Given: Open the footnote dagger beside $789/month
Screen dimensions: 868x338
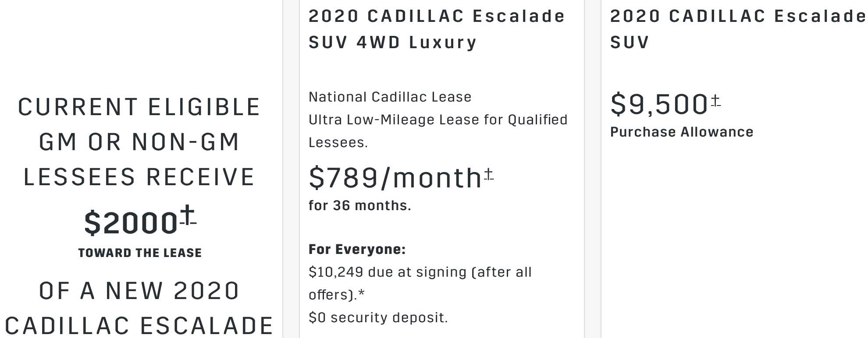Looking at the screenshot, I should [x=489, y=174].
